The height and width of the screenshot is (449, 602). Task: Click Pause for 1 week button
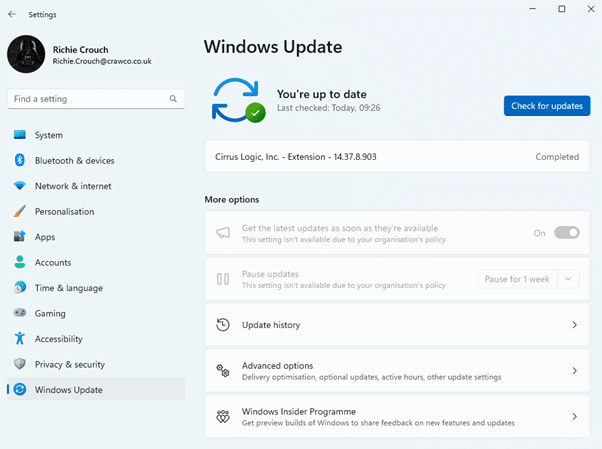(517, 279)
